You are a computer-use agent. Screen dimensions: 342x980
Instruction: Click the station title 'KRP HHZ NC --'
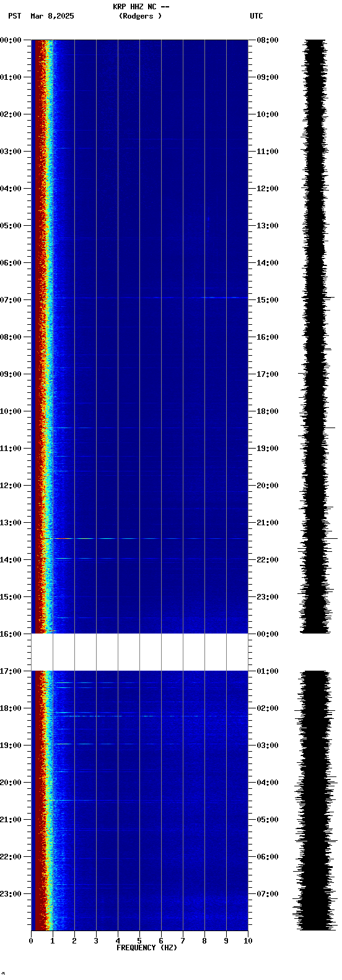pos(141,7)
